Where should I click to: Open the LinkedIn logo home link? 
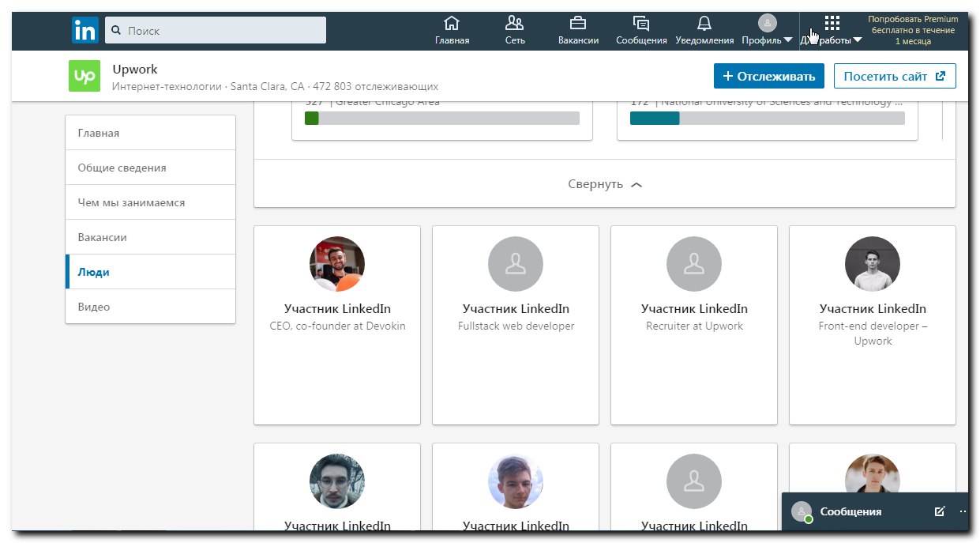click(84, 30)
